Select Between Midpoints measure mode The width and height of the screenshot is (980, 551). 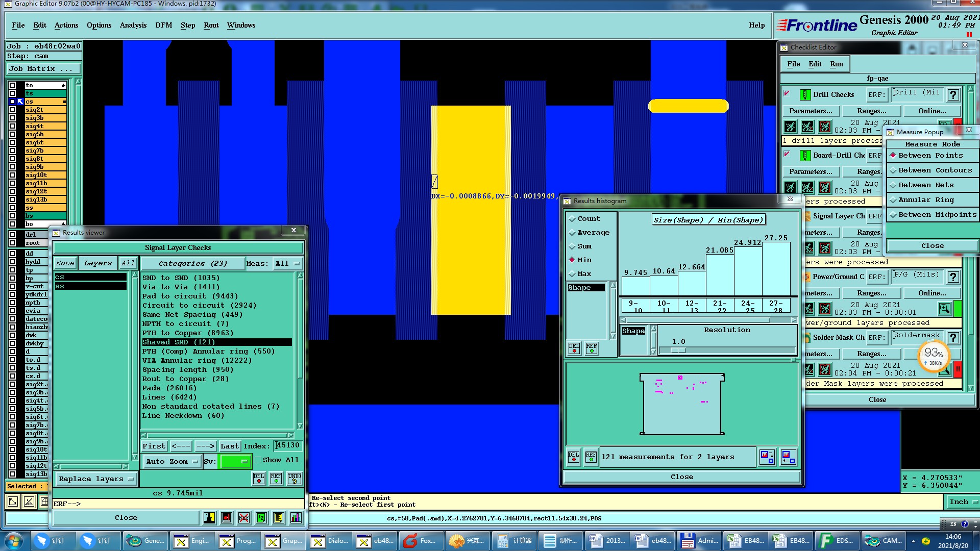coord(933,215)
